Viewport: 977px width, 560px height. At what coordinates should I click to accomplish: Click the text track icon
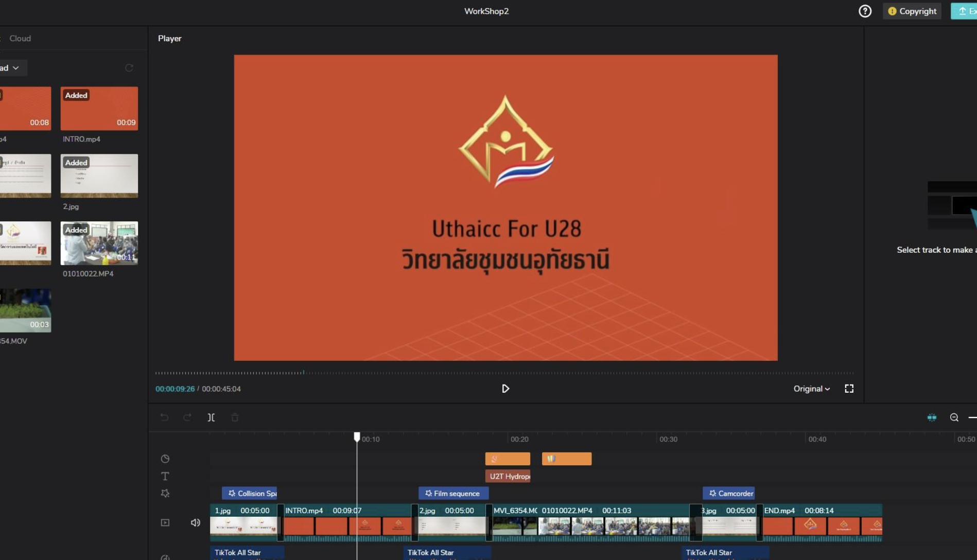coord(165,476)
